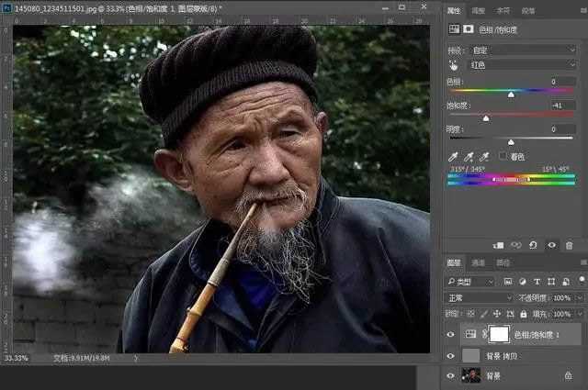Click the targeted adjustment hand tool
588x390 pixels.
point(453,65)
